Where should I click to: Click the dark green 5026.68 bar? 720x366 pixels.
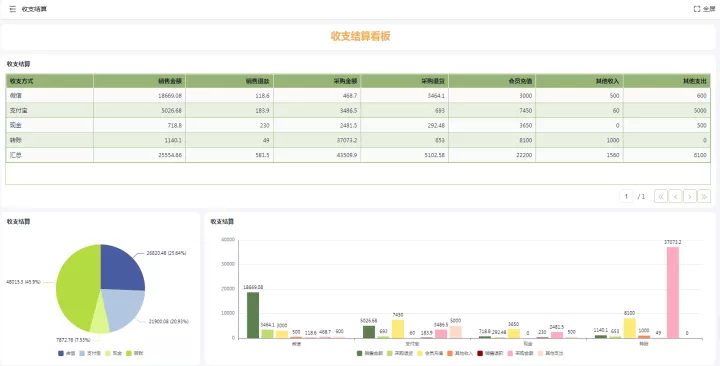pyautogui.click(x=369, y=332)
